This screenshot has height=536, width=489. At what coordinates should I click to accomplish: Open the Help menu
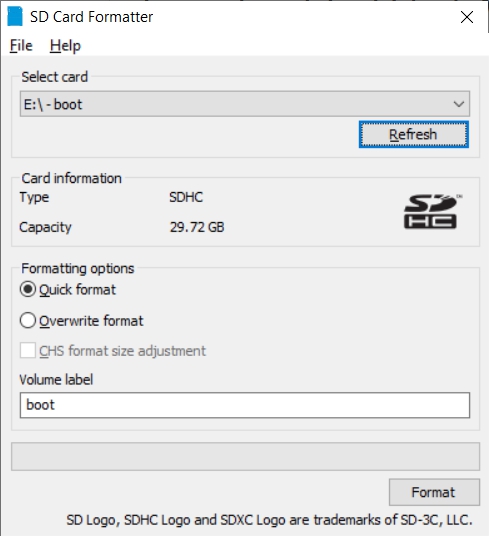tap(65, 45)
